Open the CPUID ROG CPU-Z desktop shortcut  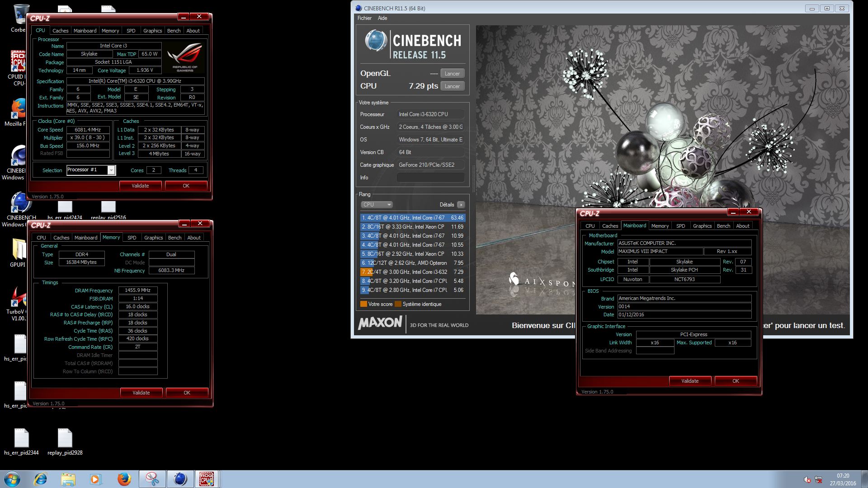coord(18,68)
